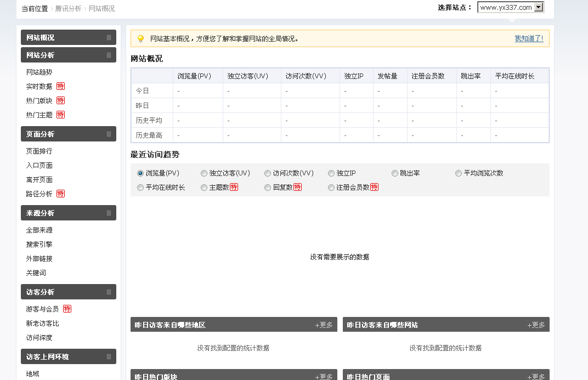Dismiss the tip with 我知道了! link
The image size is (588, 380).
pyautogui.click(x=529, y=38)
